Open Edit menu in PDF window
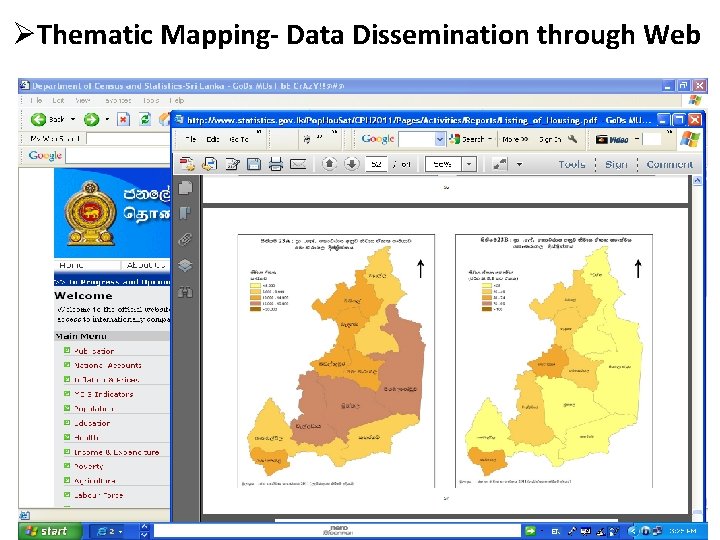The height and width of the screenshot is (540, 720). point(213,139)
